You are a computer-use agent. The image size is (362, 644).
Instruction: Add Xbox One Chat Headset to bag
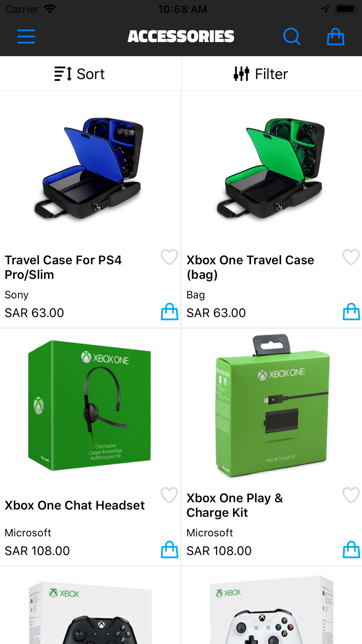(x=169, y=550)
